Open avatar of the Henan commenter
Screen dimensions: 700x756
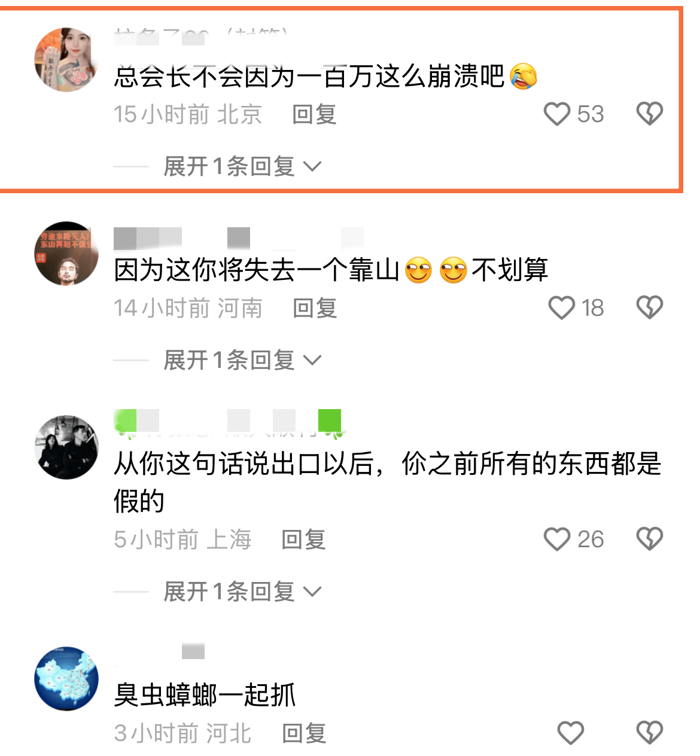66,254
